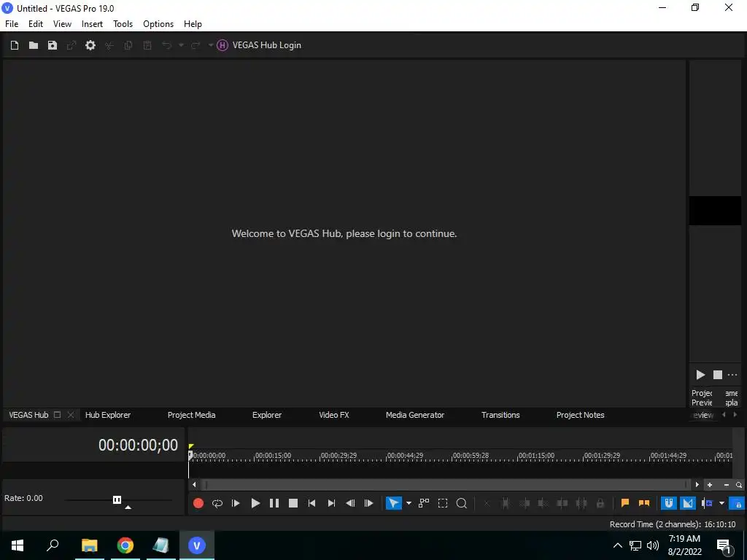Image resolution: width=747 pixels, height=560 pixels.
Task: Save the project using the disk icon
Action: [x=53, y=45]
